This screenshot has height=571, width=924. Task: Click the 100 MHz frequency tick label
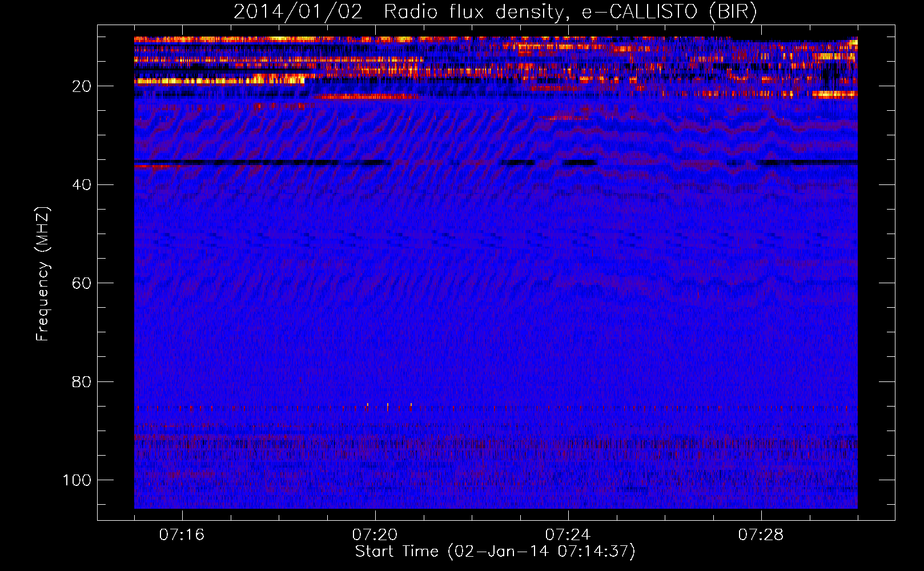point(77,480)
